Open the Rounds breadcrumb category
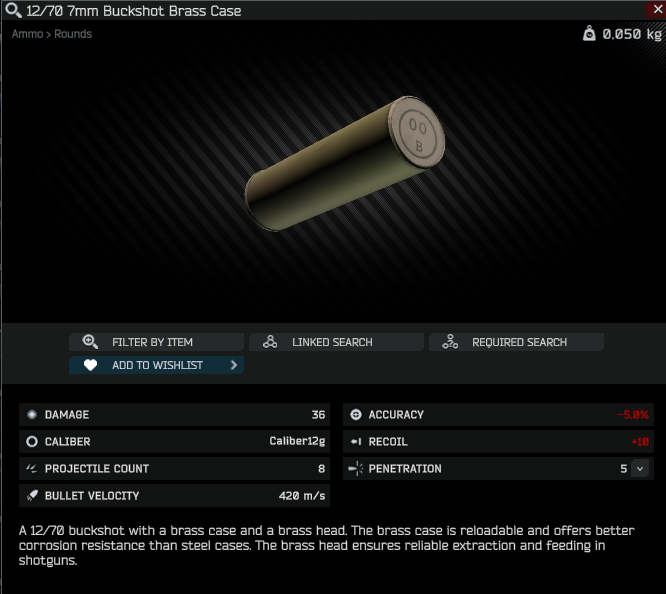The width and height of the screenshot is (666, 594). coord(73,34)
